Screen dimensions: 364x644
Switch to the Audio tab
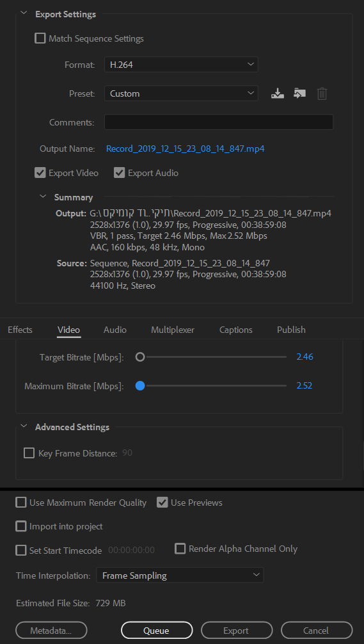(115, 330)
